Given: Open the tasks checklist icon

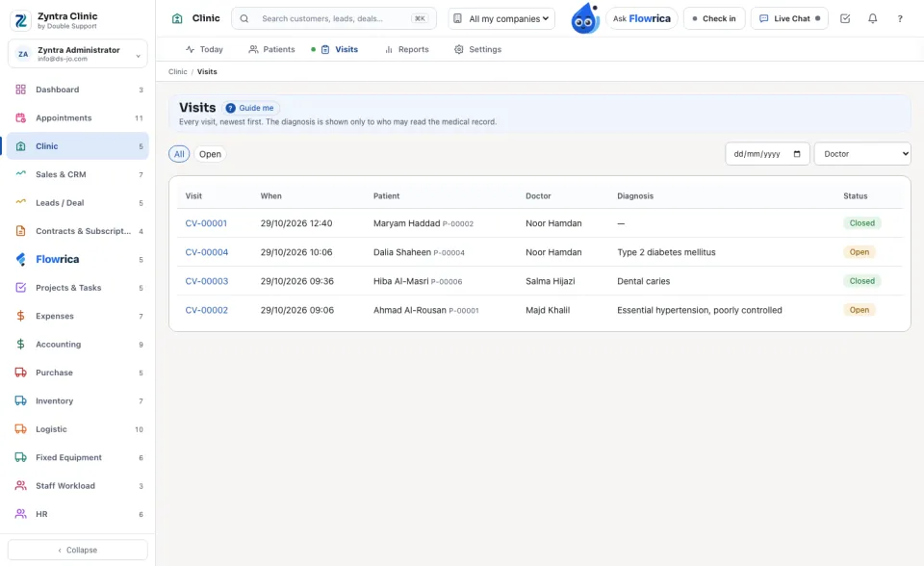Looking at the screenshot, I should (845, 18).
